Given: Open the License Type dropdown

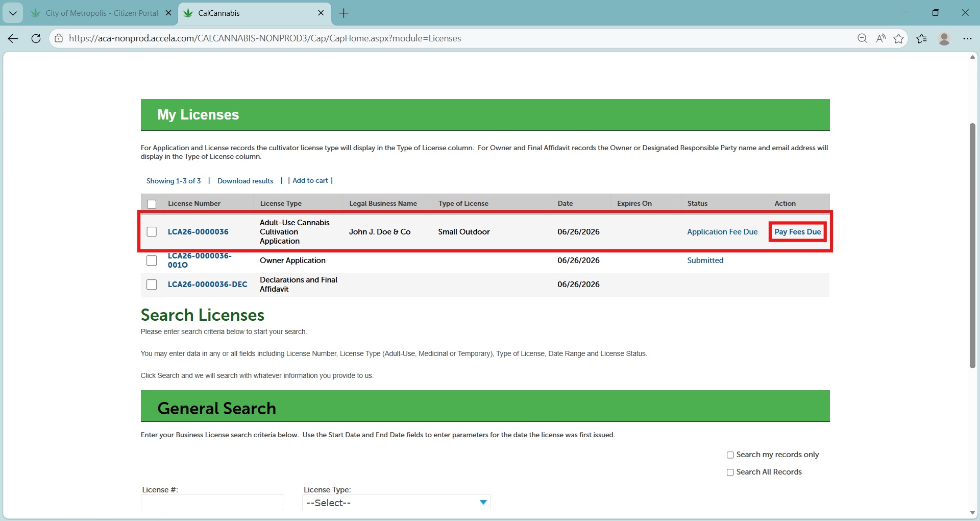Looking at the screenshot, I should pyautogui.click(x=397, y=503).
